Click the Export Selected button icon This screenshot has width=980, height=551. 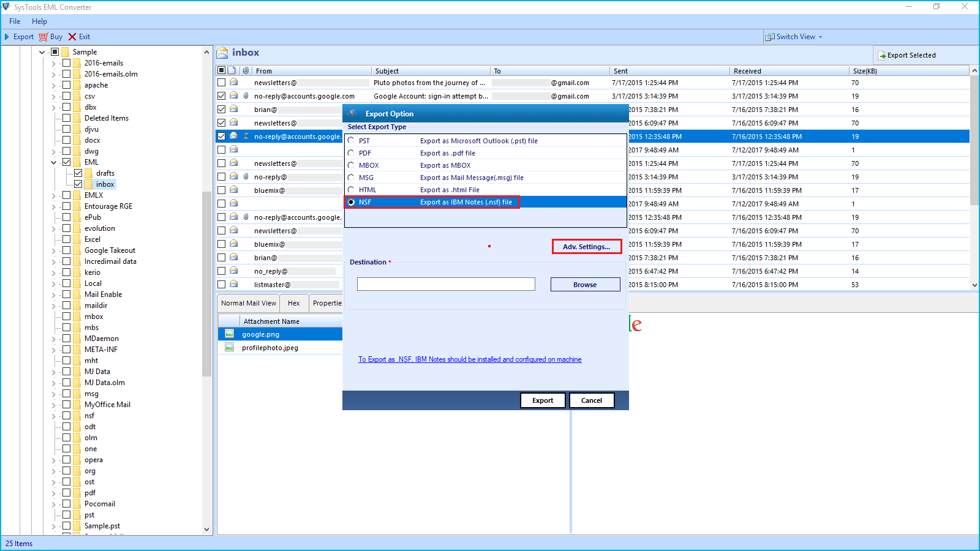click(x=882, y=56)
